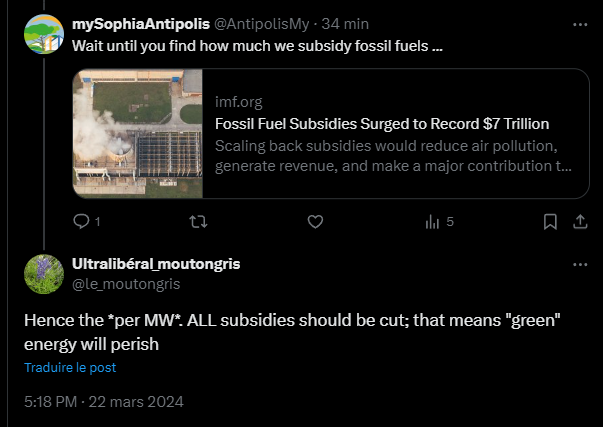Screen dimensions: 603x427
Task: Visit the mySophiaAntipolis display name
Action: point(141,24)
